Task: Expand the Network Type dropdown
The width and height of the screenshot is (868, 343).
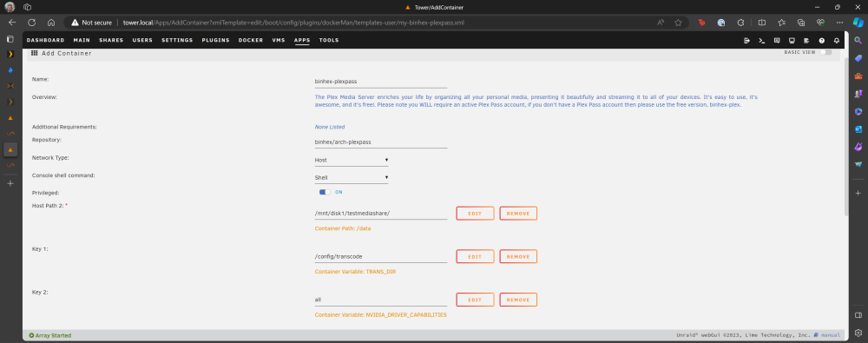Action: tap(352, 160)
